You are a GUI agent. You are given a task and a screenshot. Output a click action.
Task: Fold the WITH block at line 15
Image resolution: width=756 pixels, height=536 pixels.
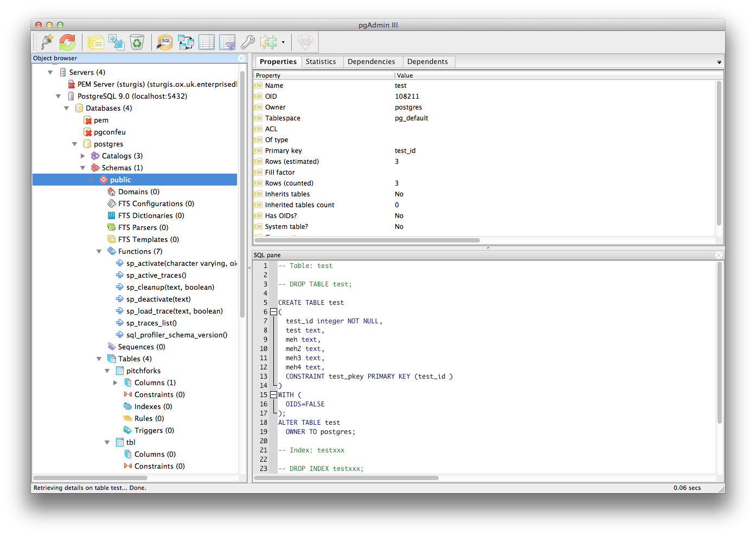(273, 395)
